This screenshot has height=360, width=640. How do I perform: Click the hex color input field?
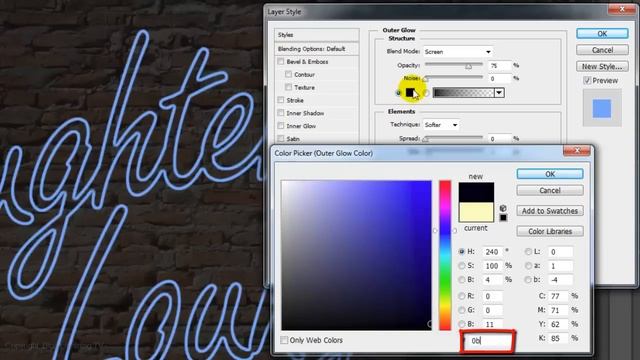tap(489, 340)
